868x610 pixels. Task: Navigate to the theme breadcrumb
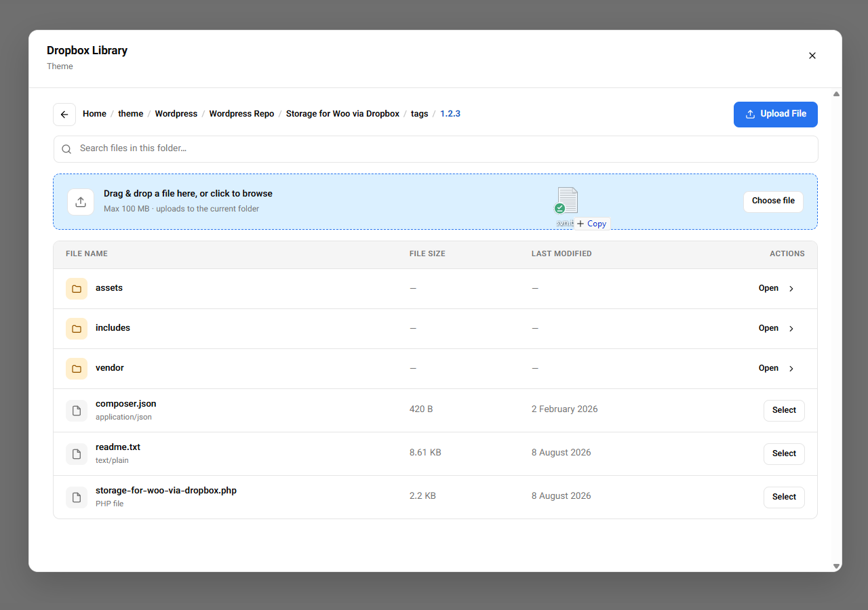(131, 114)
